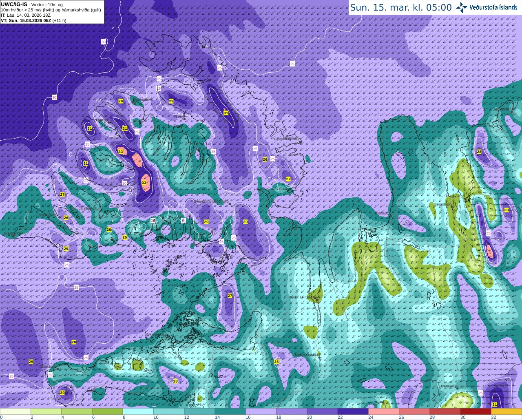Click the yellow 27 gust label below Gjögurflugvöllur

point(288,179)
